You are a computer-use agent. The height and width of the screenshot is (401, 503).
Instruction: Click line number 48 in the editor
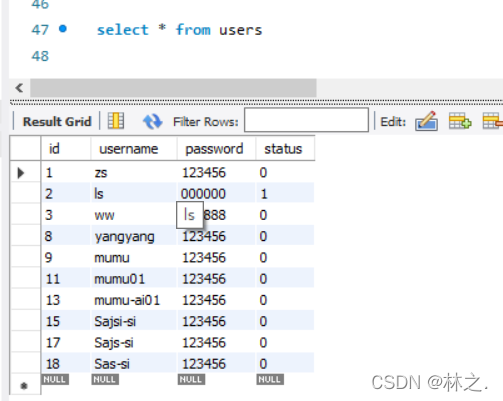[40, 56]
